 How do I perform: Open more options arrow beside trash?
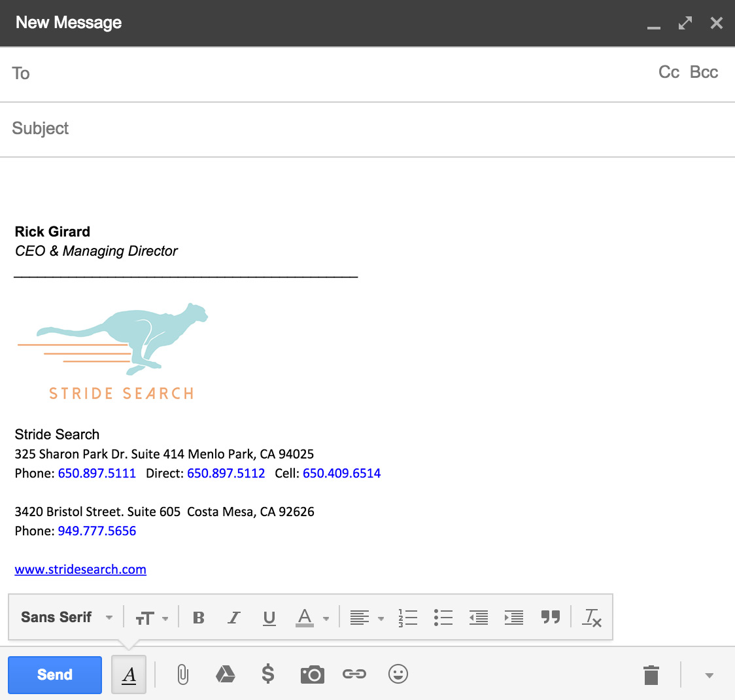coord(709,676)
